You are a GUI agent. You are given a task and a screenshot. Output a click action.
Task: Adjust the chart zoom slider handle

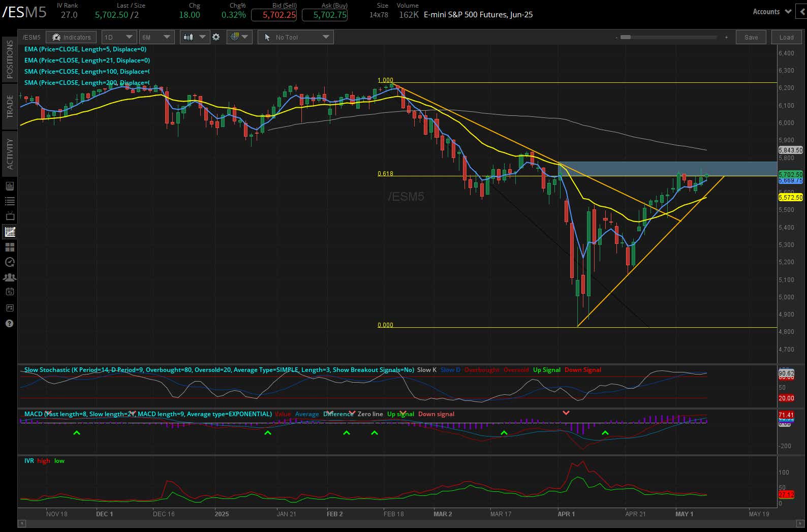[626, 37]
